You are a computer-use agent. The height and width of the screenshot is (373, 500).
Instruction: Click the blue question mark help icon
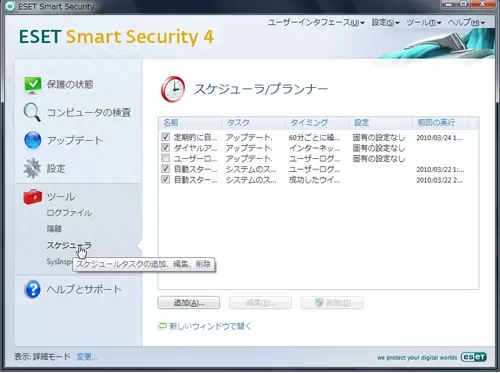coord(33,289)
